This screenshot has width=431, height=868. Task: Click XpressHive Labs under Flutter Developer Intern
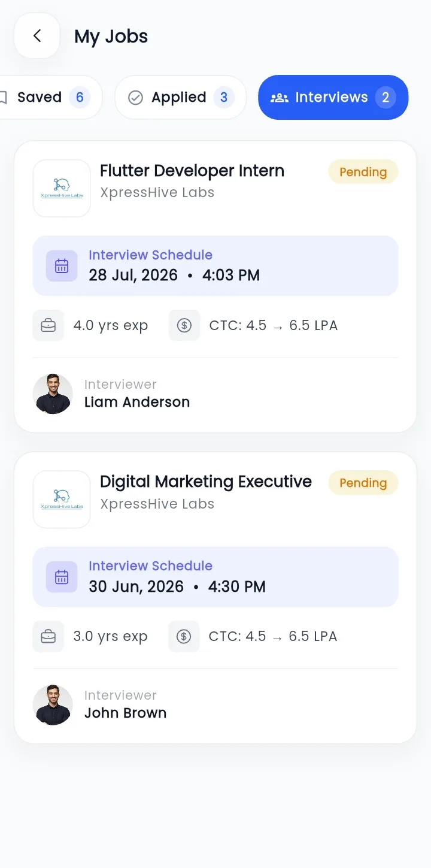[x=157, y=193]
